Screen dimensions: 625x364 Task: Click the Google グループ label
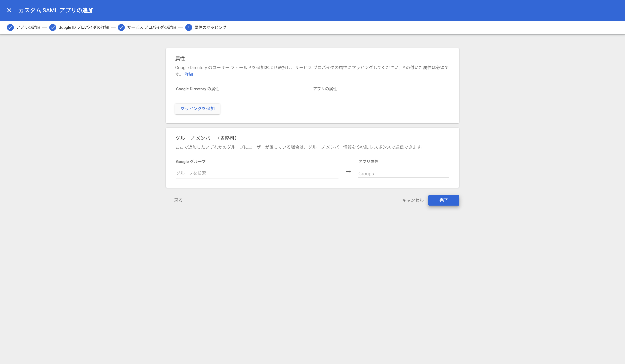pos(191,161)
